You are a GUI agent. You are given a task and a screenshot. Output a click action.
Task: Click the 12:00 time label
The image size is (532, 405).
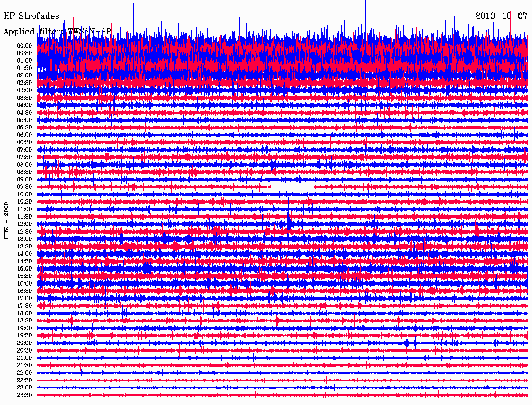pos(24,224)
